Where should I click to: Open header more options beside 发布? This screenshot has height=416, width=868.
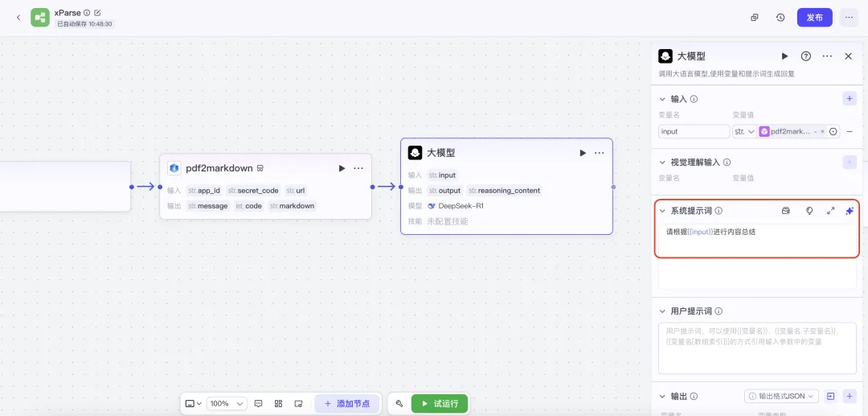point(849,18)
